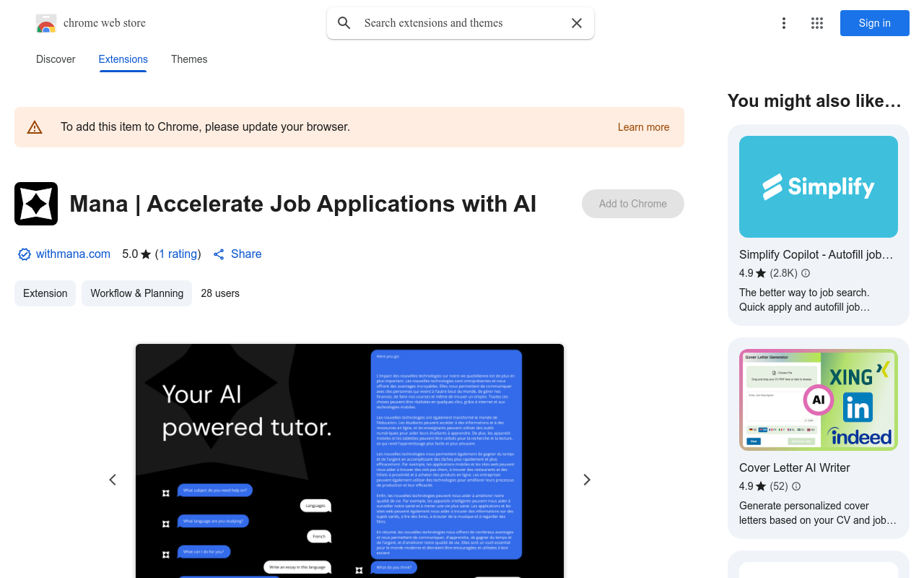Click 'Generate personalized cover letters' description
The height and width of the screenshot is (578, 924).
pyautogui.click(x=818, y=513)
